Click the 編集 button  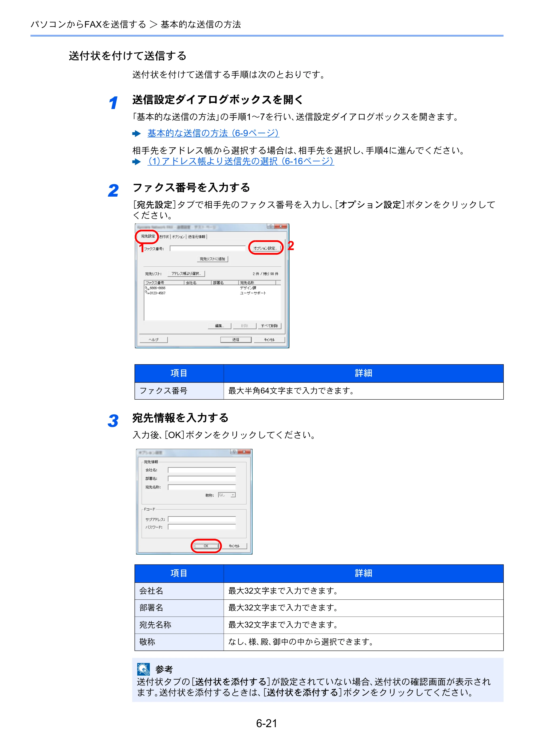tap(219, 326)
